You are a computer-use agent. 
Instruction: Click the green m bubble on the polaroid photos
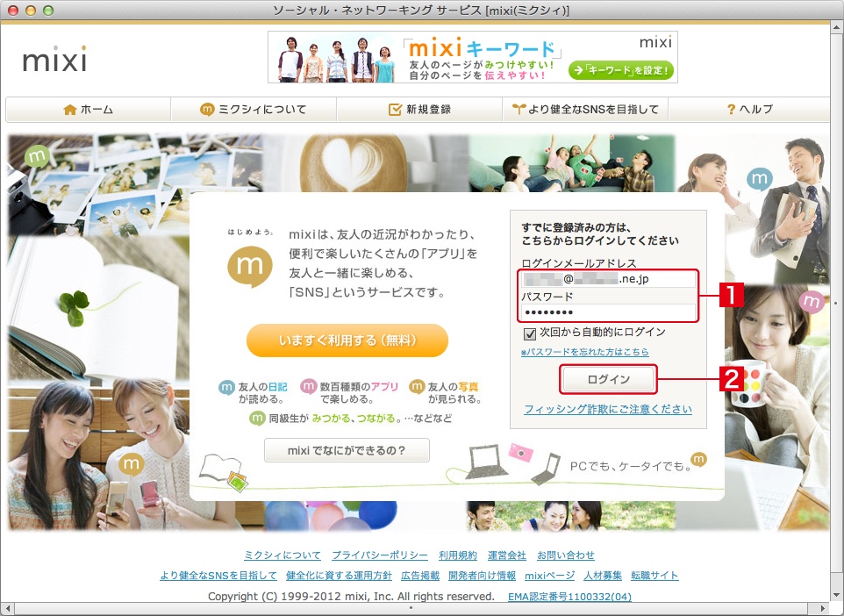[x=37, y=157]
